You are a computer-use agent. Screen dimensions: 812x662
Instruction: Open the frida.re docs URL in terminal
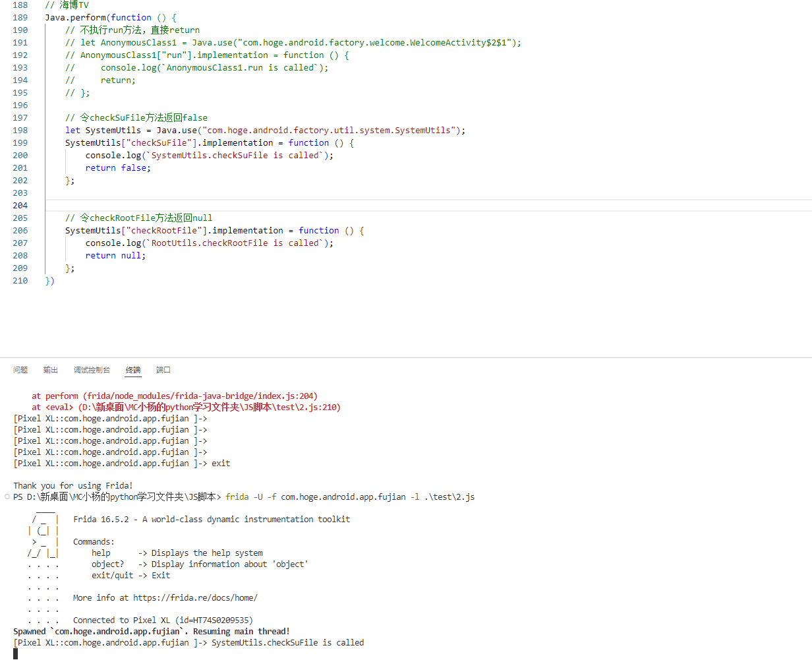click(195, 598)
